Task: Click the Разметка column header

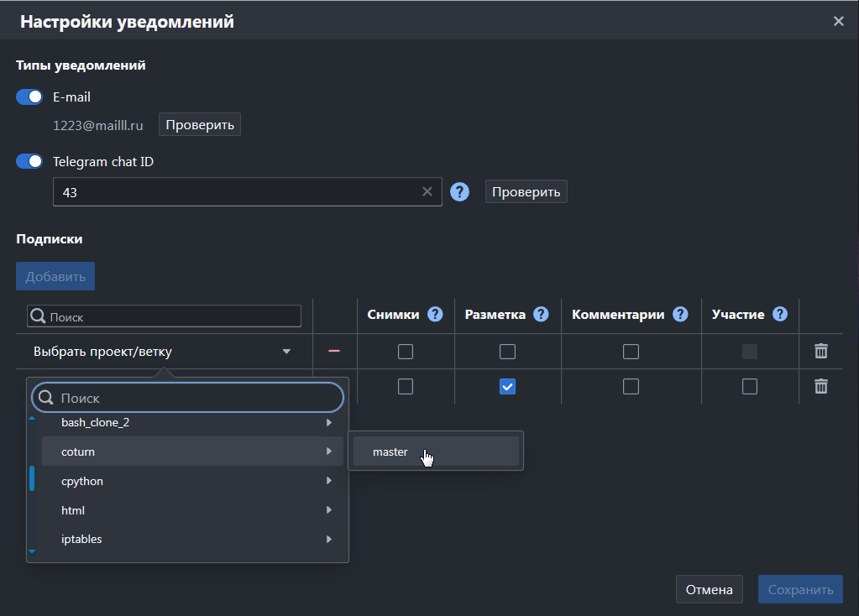Action: [495, 315]
